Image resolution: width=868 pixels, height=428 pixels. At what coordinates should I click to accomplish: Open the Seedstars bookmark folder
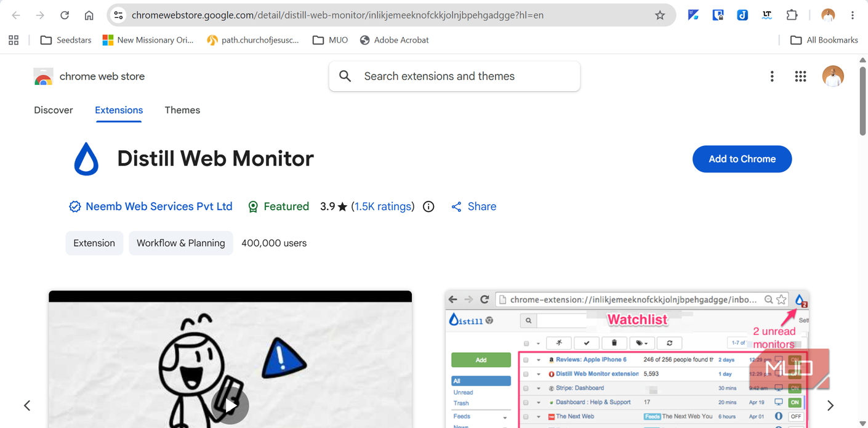66,40
